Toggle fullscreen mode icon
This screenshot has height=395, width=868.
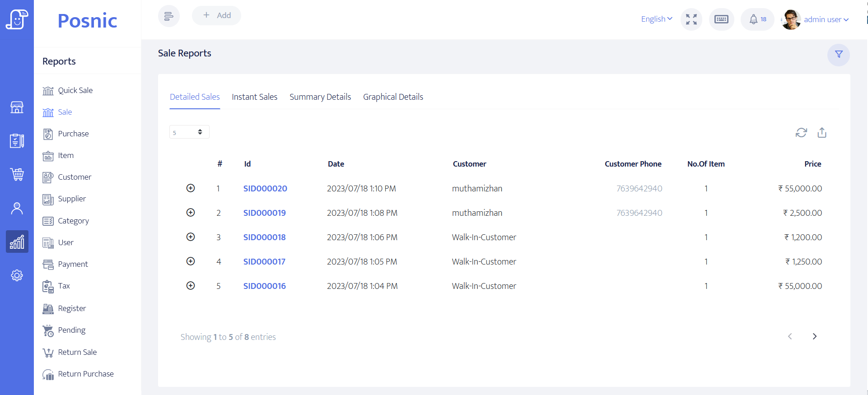pyautogui.click(x=691, y=19)
